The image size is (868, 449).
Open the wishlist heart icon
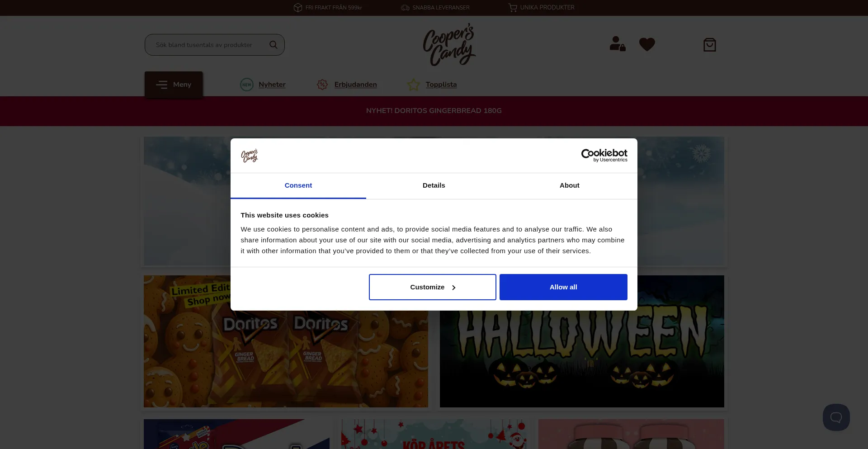coord(647,44)
